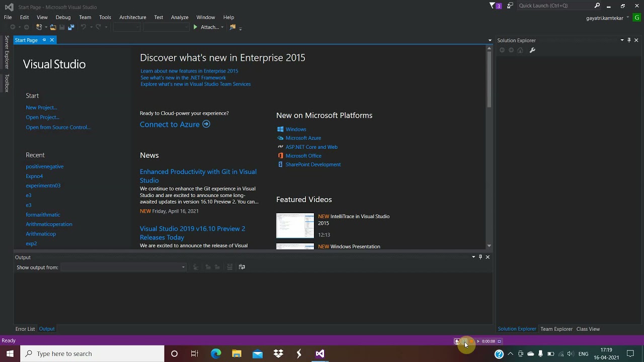This screenshot has height=362, width=644.
Task: Click the OneDrive cloud tray icon
Action: pos(530,354)
